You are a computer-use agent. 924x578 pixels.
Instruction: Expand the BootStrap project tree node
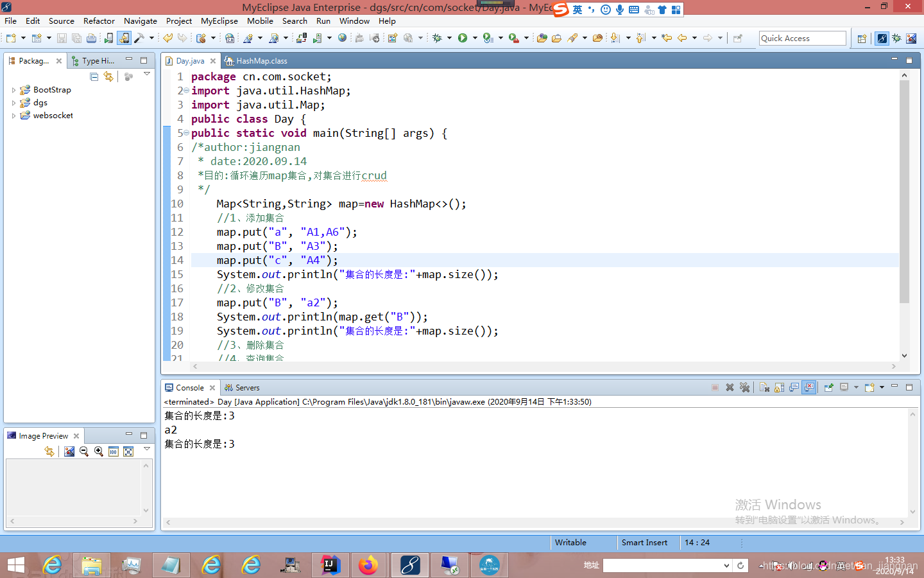click(x=13, y=90)
